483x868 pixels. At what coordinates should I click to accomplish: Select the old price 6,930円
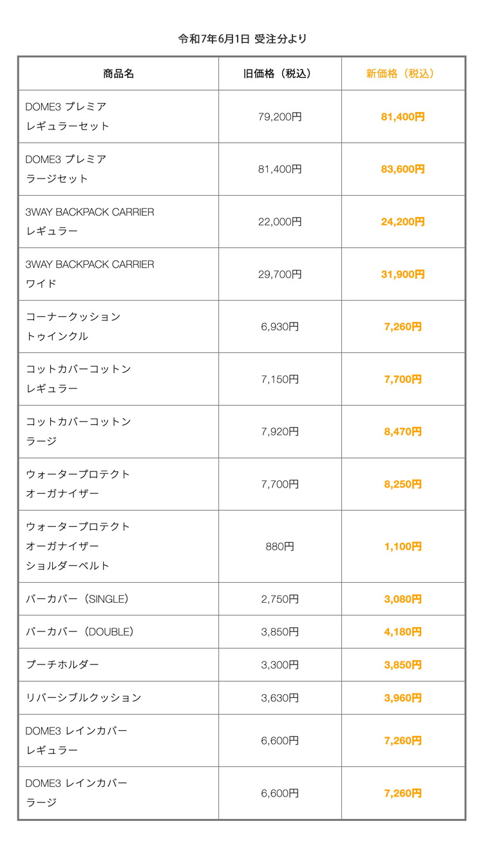coord(279,326)
